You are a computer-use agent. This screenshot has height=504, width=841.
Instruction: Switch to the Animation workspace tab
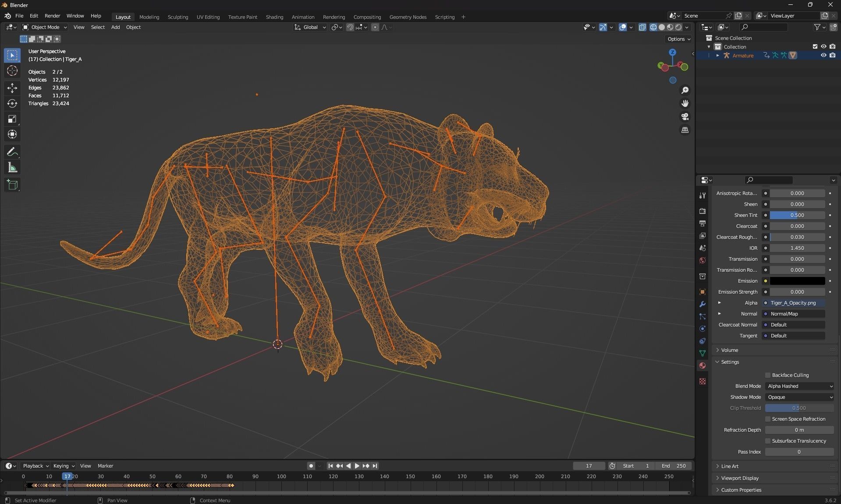tap(303, 17)
